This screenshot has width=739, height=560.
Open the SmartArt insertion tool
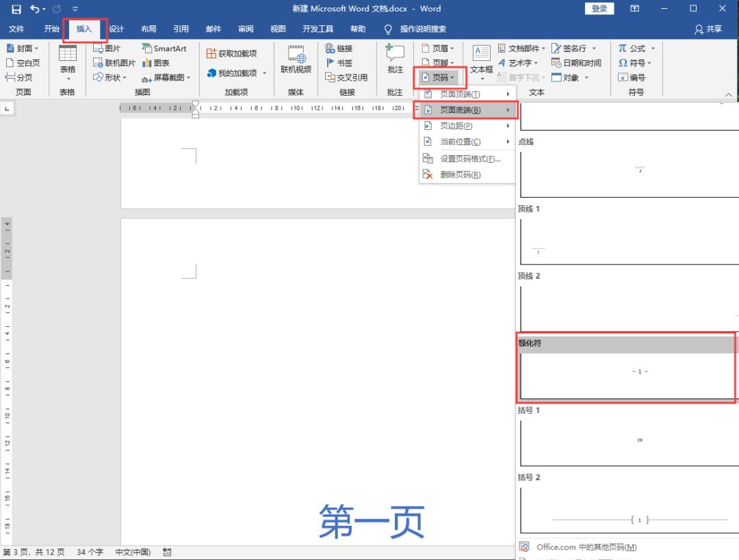(x=165, y=48)
